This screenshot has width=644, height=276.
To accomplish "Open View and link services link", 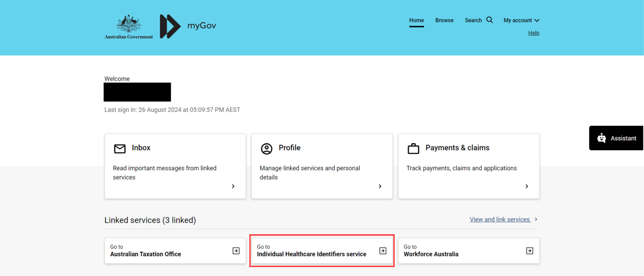I will (x=500, y=219).
